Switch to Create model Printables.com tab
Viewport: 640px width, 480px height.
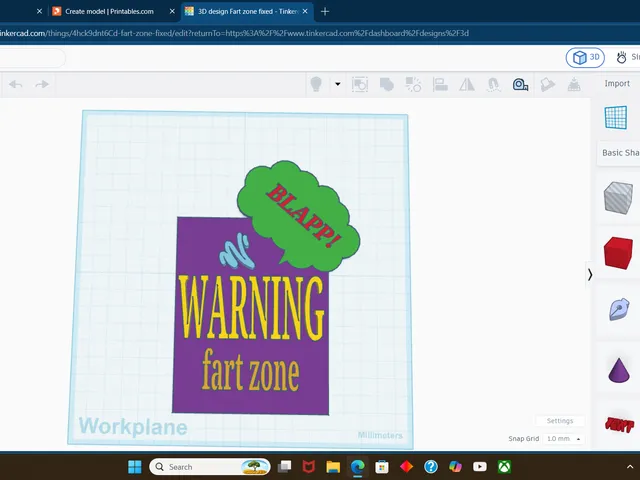click(109, 11)
